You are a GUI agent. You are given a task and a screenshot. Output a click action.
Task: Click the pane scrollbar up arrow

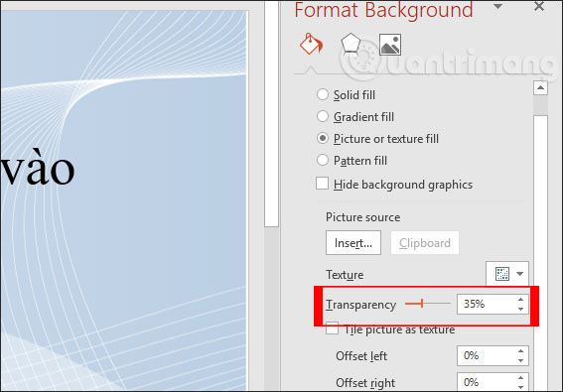pos(541,87)
